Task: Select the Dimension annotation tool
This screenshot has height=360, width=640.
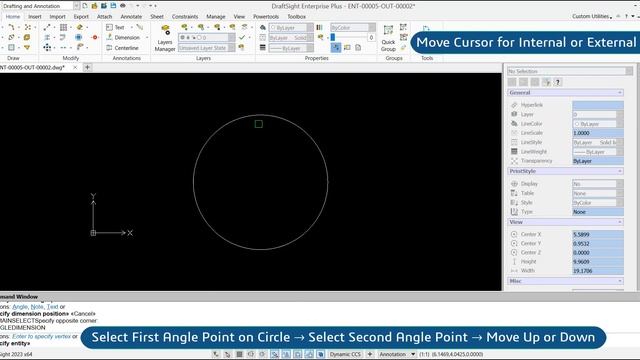Action: (x=123, y=38)
